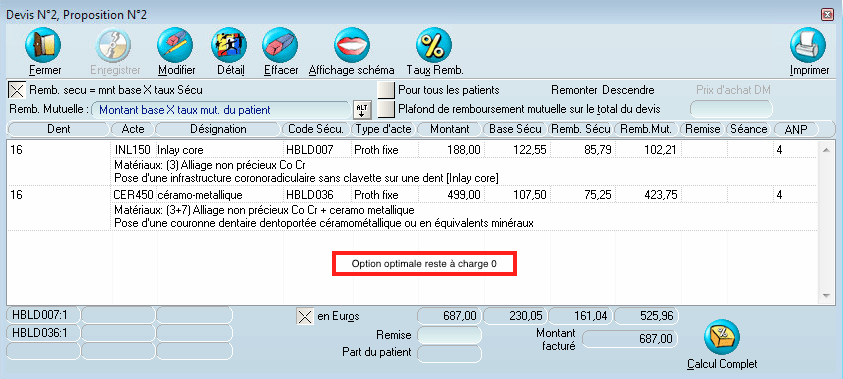Toggle Remb. secu = mnt base checkbox
The image size is (843, 379).
click(x=18, y=90)
